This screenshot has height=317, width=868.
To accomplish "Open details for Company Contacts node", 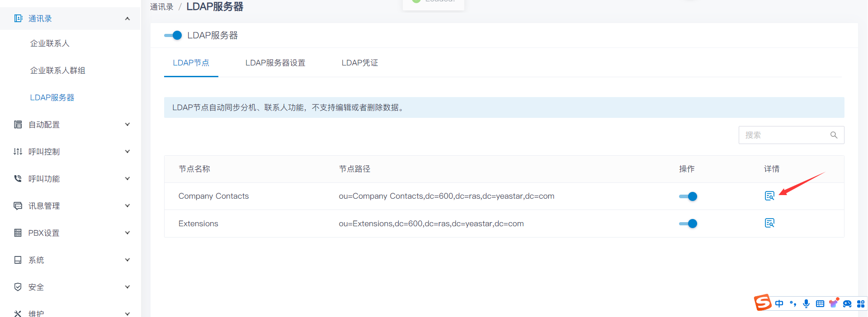I will click(769, 196).
